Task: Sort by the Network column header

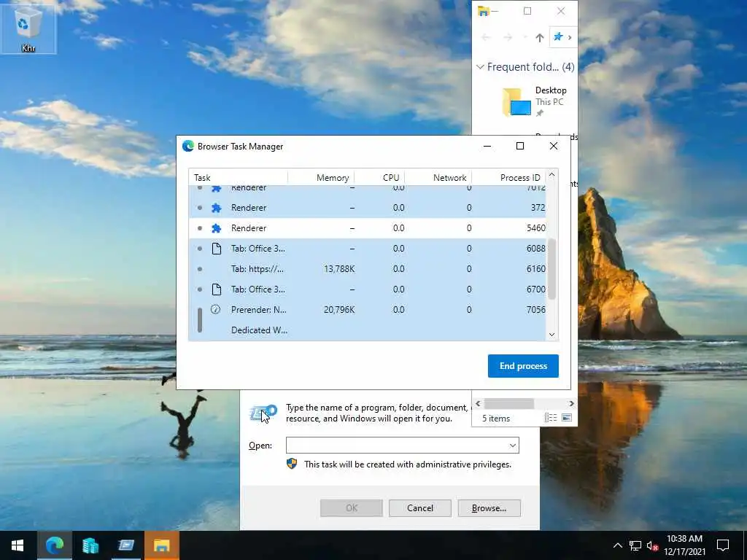Action: coord(438,178)
